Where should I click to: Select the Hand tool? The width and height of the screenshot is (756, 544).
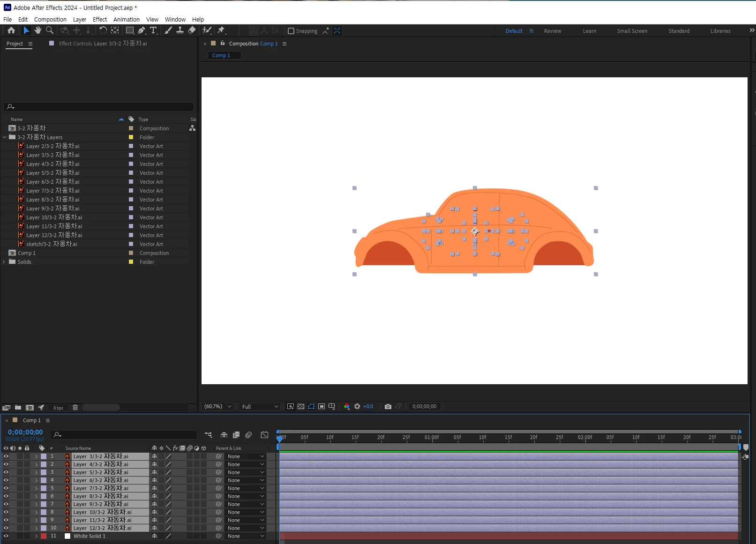coord(38,30)
